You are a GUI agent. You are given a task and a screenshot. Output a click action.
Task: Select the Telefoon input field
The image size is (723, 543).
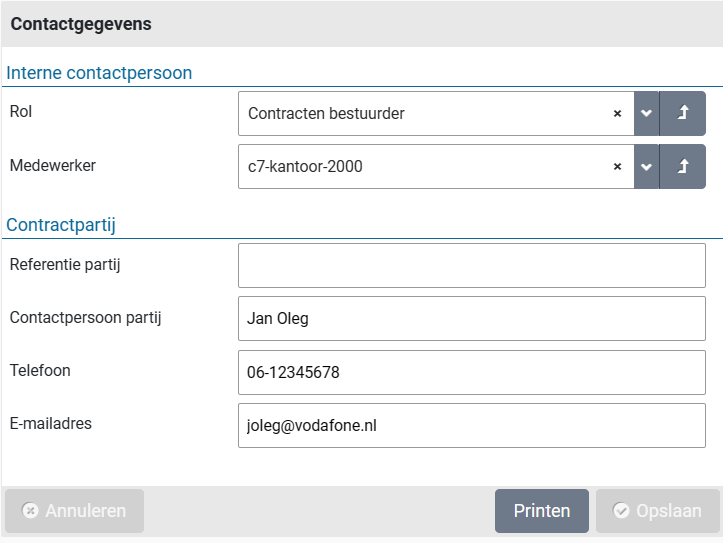471,372
